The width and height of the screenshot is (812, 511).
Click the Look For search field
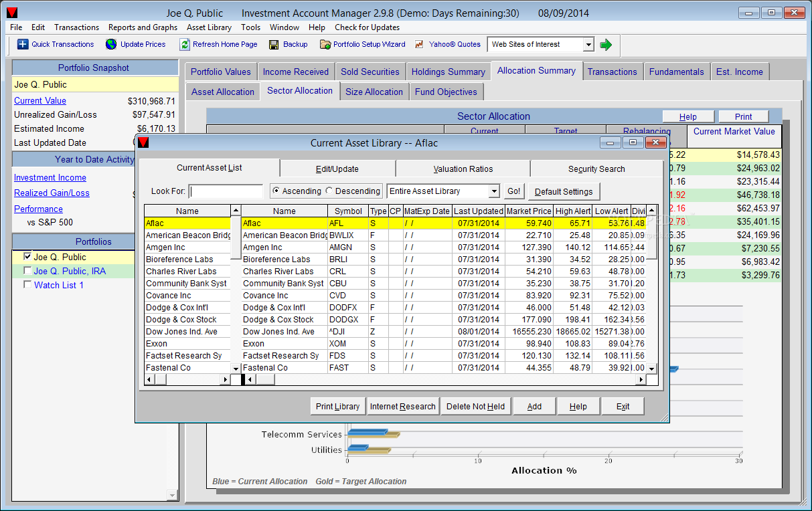226,191
